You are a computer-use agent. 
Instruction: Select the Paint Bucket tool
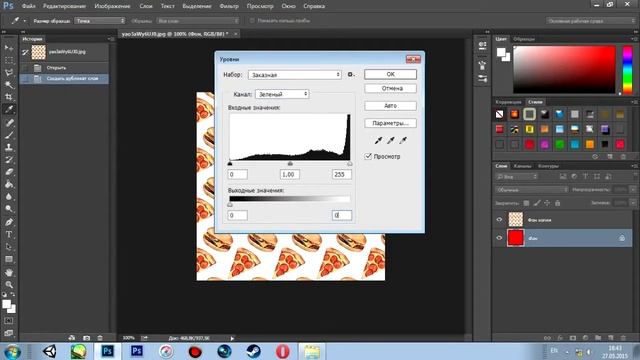(9, 184)
